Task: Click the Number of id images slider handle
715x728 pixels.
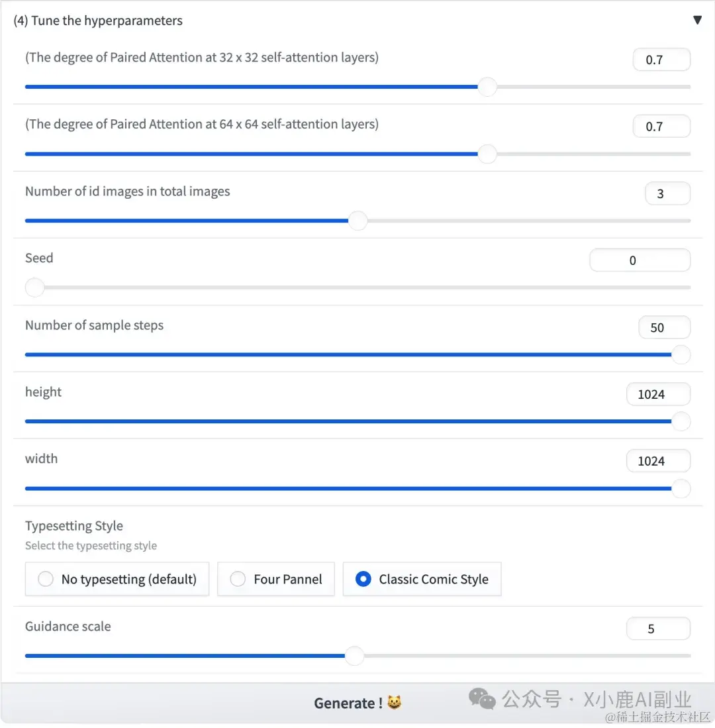Action: tap(358, 221)
